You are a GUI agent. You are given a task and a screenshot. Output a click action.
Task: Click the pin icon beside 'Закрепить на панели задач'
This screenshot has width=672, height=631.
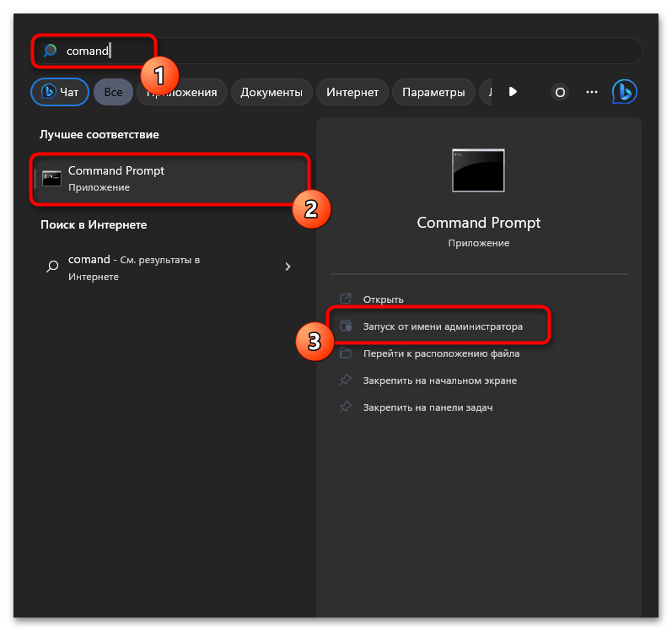click(346, 407)
